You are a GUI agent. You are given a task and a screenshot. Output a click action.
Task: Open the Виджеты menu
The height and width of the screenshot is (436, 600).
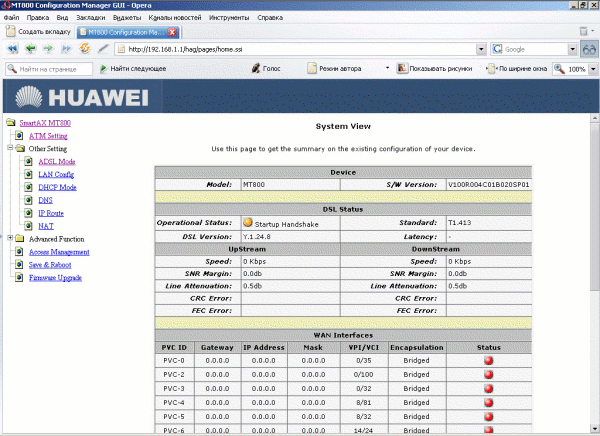pyautogui.click(x=127, y=18)
